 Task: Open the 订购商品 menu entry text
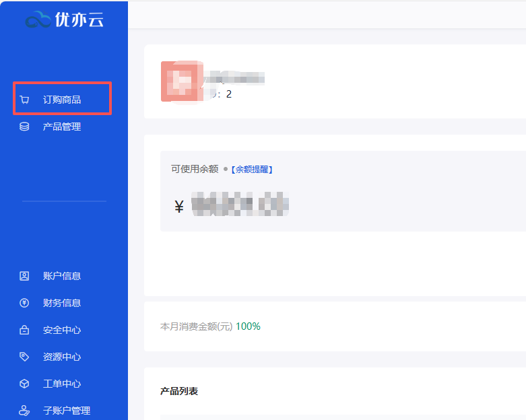pos(62,100)
